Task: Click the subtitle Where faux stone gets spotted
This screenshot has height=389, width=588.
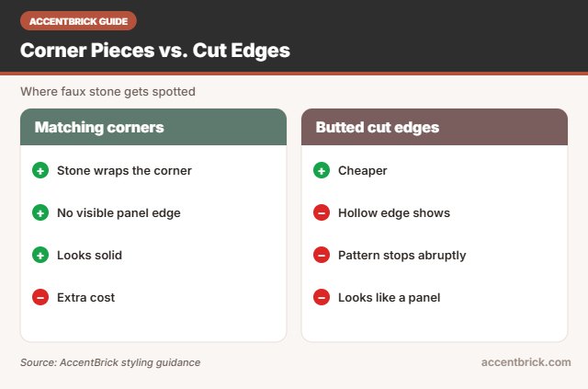Action: tap(107, 92)
